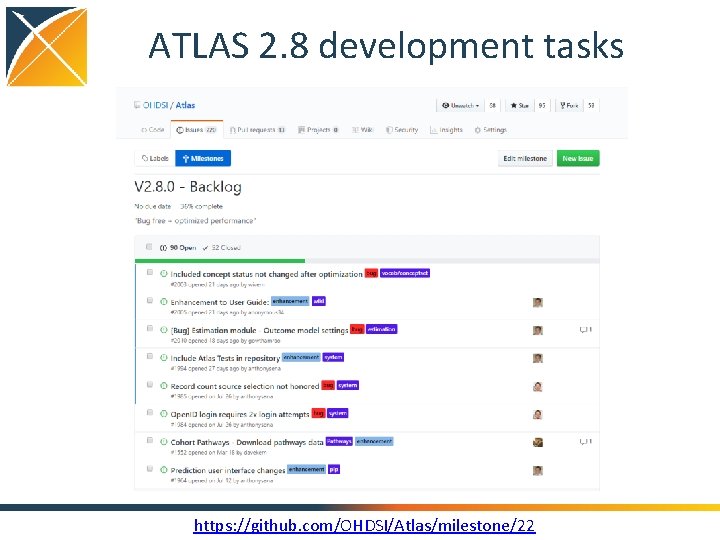720x540 pixels.
Task: Click the assignee avatar on Prediction interface issue
Action: [x=538, y=471]
